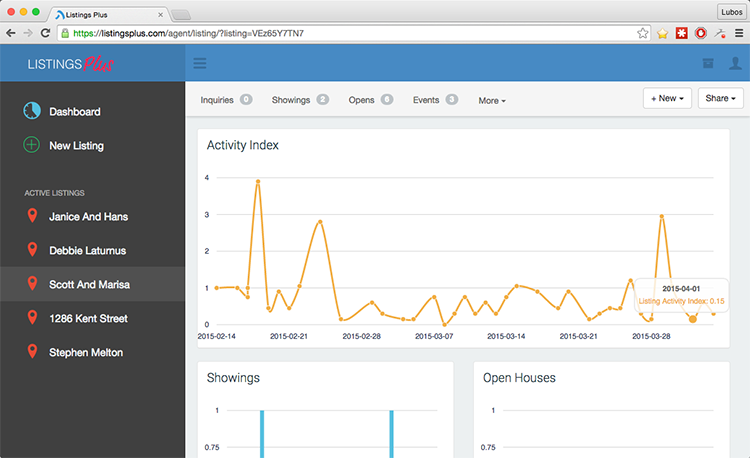This screenshot has height=458, width=750.
Task: Click the second blue bar in Showings chart
Action: [x=391, y=434]
